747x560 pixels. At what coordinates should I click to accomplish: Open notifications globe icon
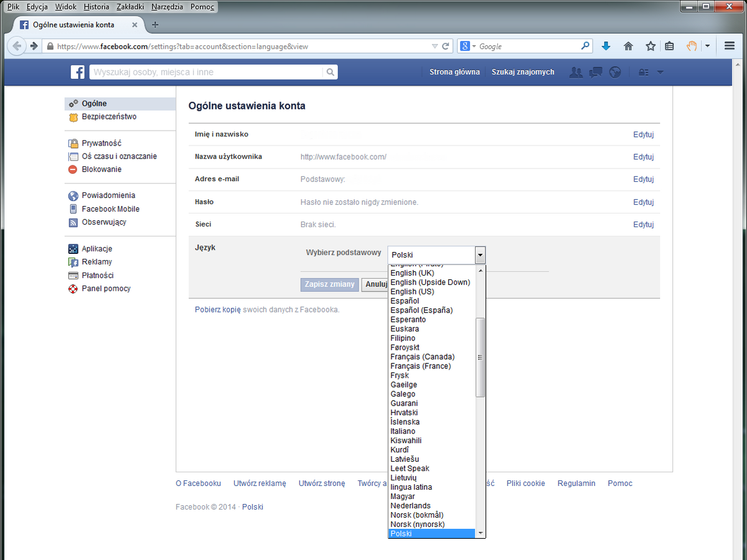[615, 72]
